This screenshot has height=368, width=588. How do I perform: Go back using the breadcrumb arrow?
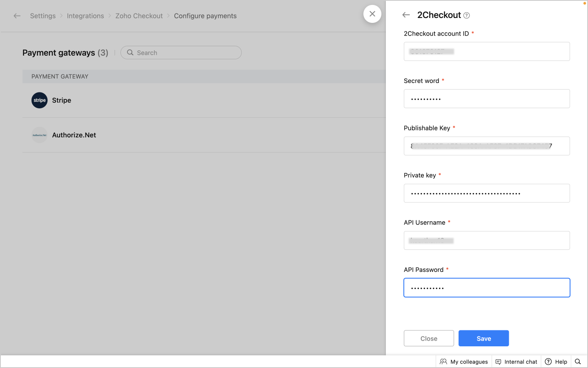pos(17,16)
